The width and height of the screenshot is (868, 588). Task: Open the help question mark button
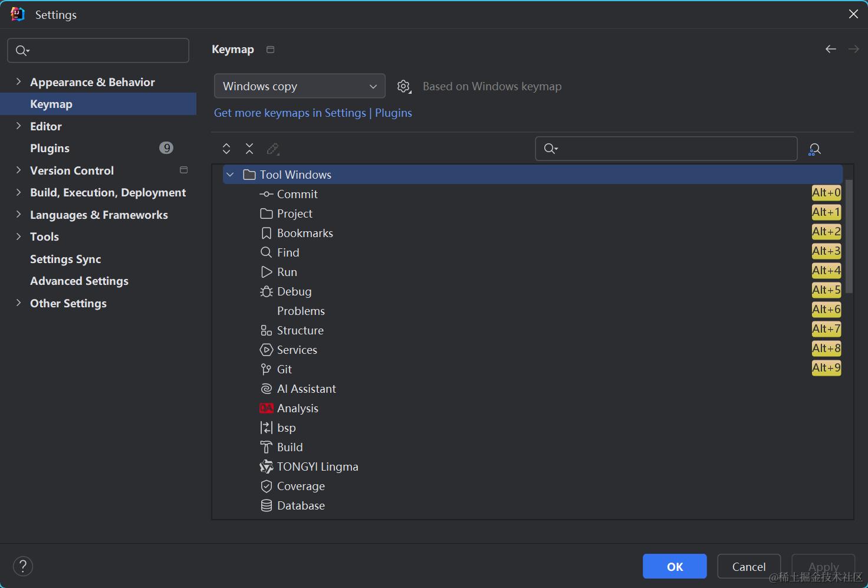point(23,566)
